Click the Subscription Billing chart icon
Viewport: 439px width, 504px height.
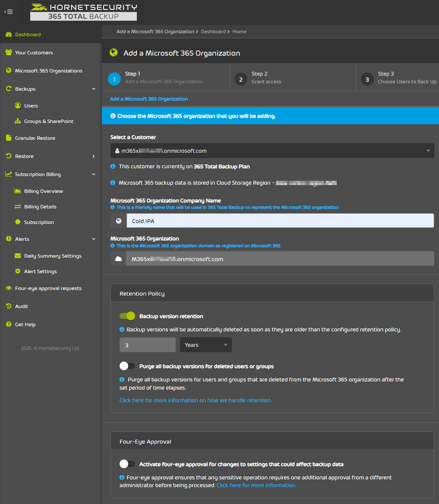click(9, 174)
